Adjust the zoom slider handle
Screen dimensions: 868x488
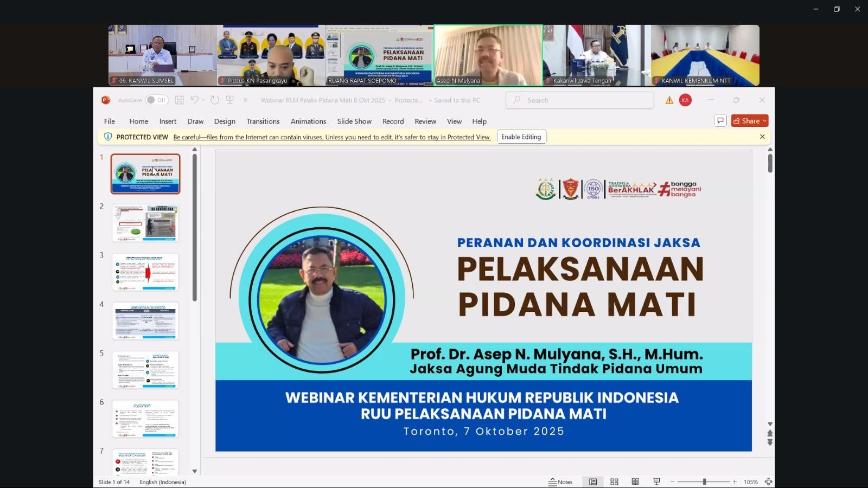(x=704, y=481)
